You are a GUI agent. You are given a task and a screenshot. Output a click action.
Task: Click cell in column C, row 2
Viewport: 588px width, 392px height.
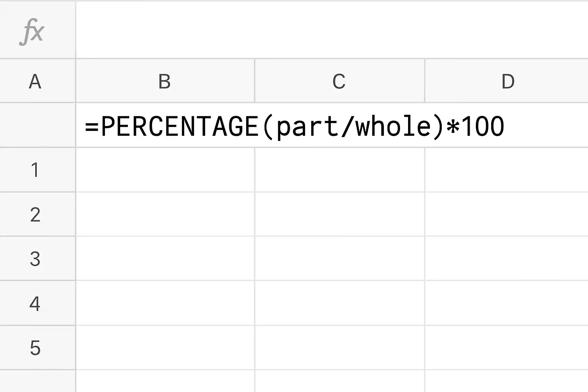point(340,214)
